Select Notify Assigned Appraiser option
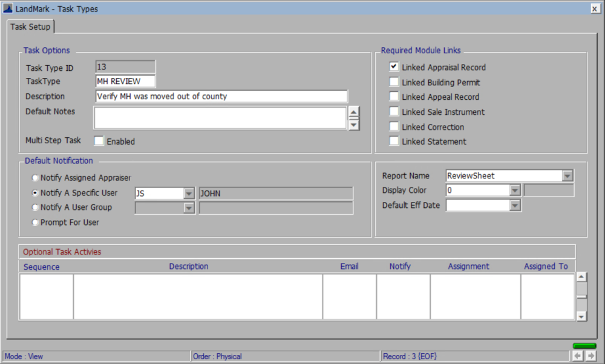The height and width of the screenshot is (364, 605). pos(35,178)
